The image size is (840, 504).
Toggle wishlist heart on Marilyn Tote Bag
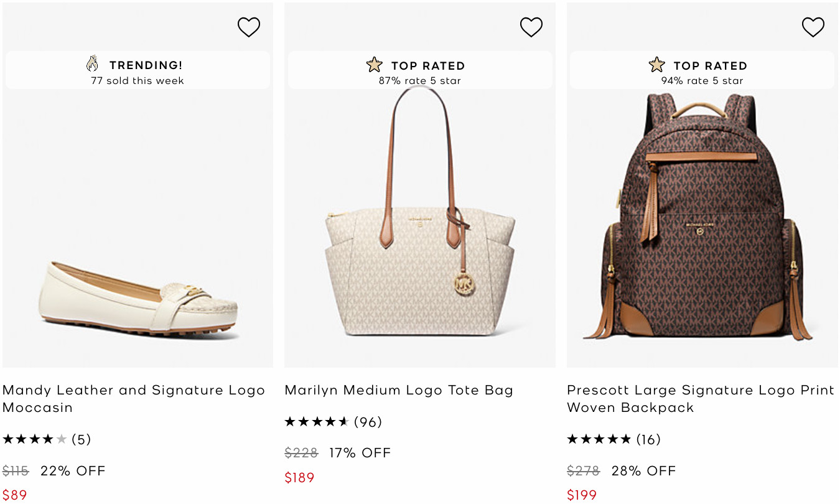531,27
